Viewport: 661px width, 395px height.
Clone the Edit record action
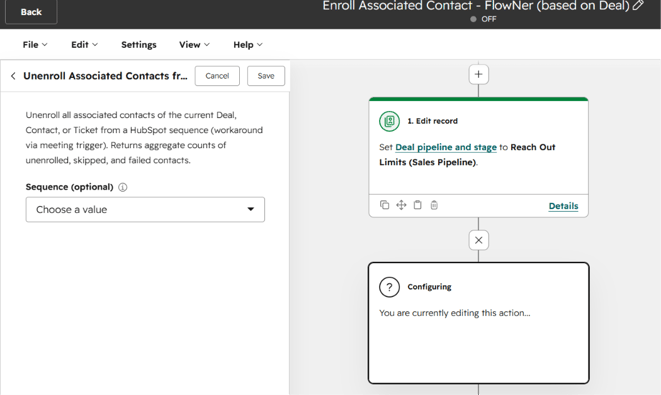pos(384,205)
